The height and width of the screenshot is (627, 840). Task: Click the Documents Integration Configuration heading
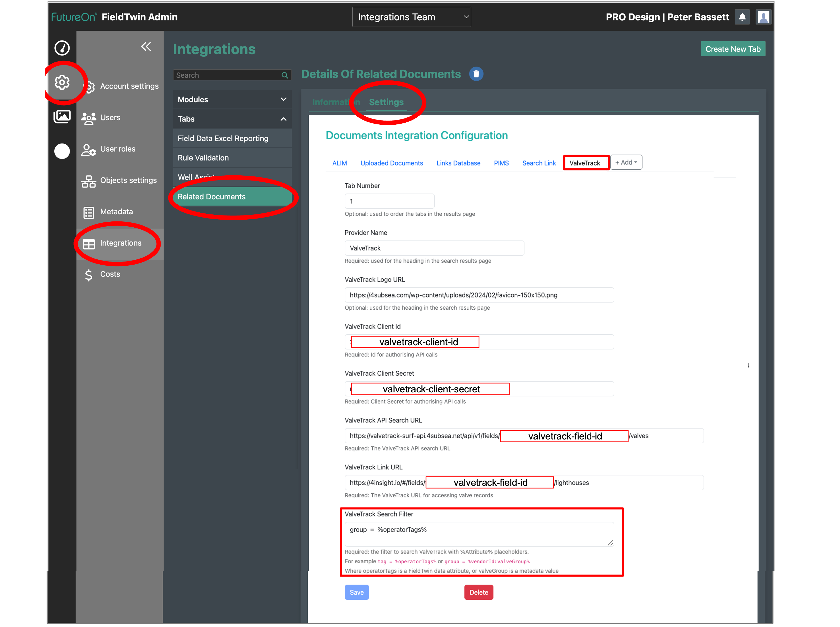tap(416, 136)
